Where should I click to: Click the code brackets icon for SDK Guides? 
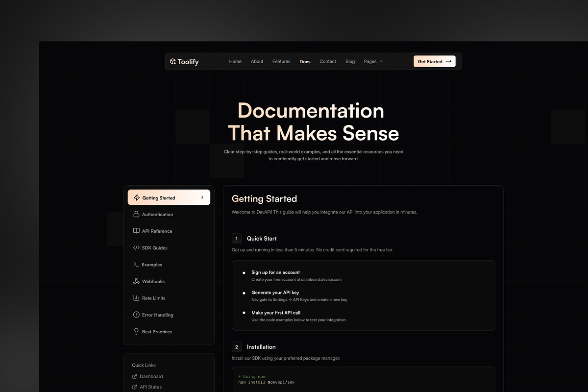pyautogui.click(x=136, y=247)
